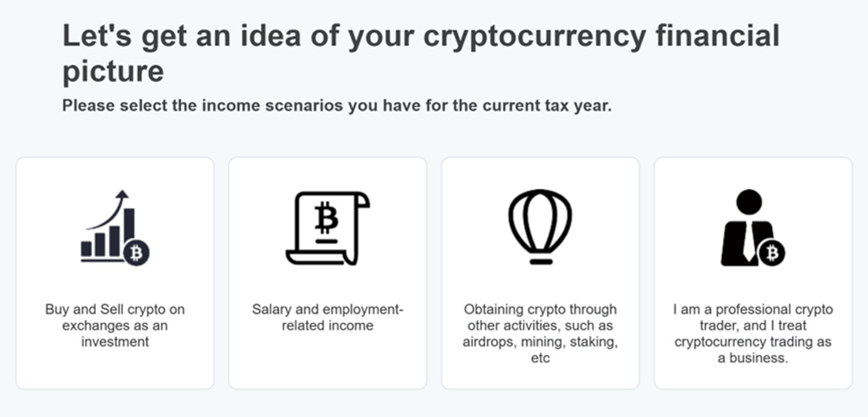Click the base line under the balloon icon
Image resolution: width=868 pixels, height=417 pixels.
click(x=540, y=261)
